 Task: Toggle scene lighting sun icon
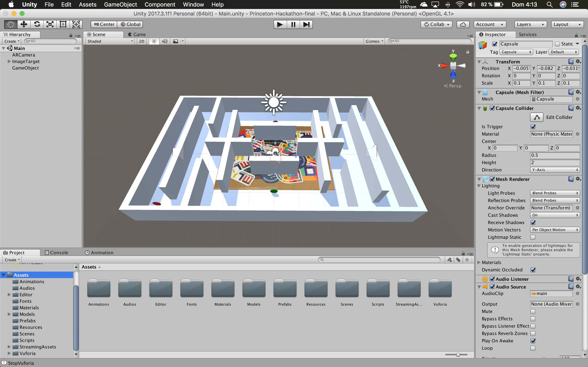tap(154, 41)
